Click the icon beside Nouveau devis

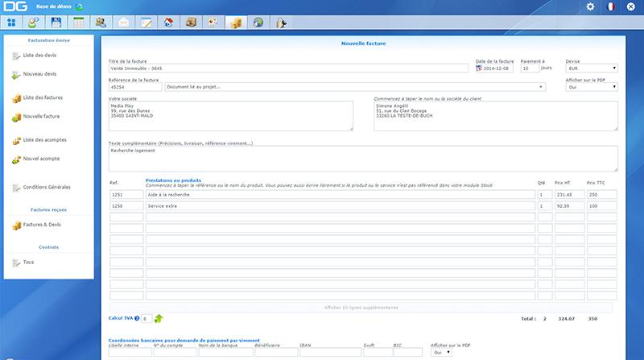16,75
